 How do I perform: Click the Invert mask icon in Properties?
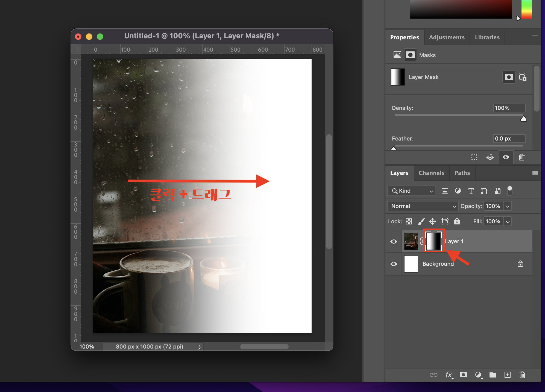490,157
